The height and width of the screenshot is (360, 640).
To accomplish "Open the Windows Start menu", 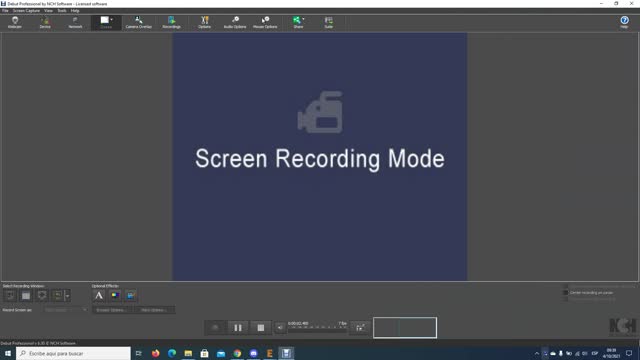I will point(8,353).
